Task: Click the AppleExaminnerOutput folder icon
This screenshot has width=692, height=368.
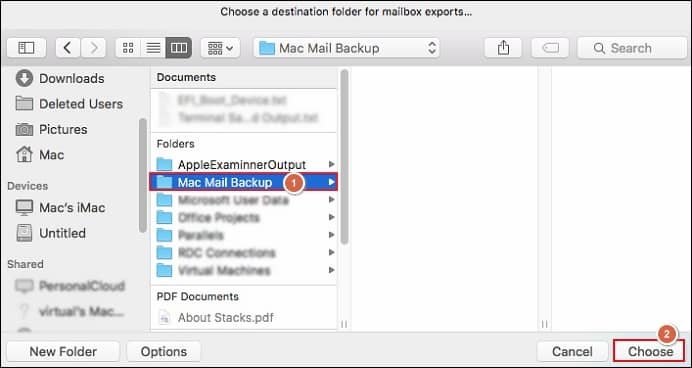Action: click(x=165, y=165)
